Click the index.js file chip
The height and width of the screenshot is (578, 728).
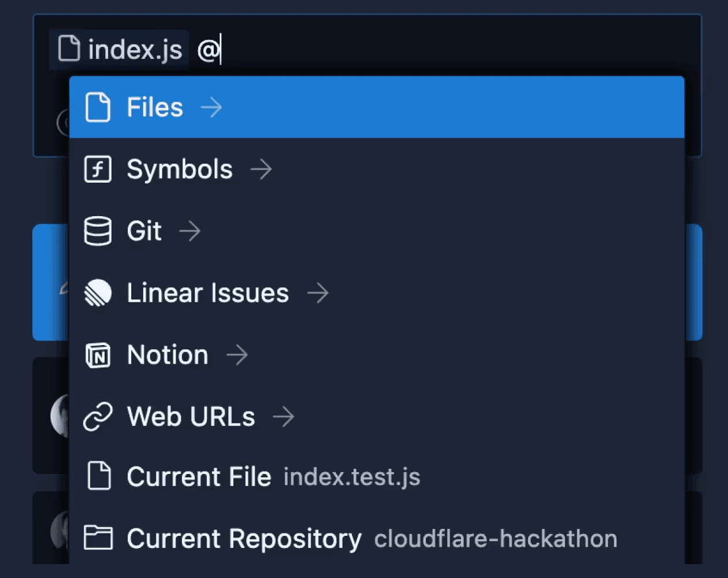click(x=120, y=50)
